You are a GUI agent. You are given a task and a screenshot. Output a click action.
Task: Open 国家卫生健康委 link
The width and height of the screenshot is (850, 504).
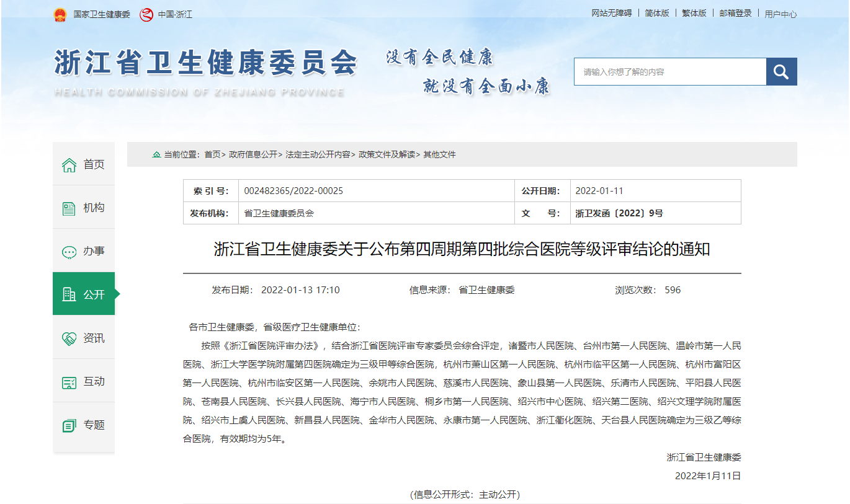(102, 14)
